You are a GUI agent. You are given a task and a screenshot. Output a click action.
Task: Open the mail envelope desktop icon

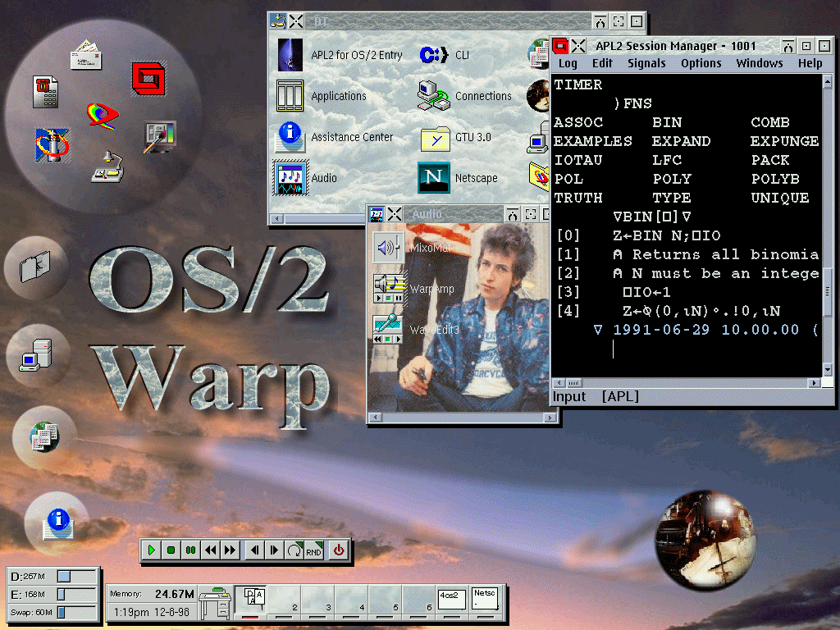[85, 55]
